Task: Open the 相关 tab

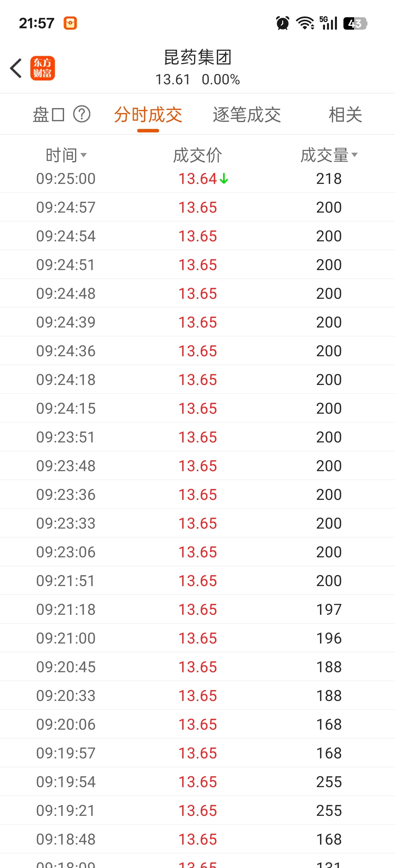Action: tap(345, 115)
